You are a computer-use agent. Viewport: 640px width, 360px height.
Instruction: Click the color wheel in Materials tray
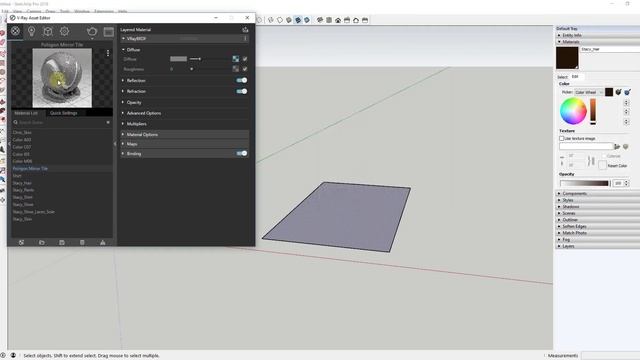[x=573, y=111]
